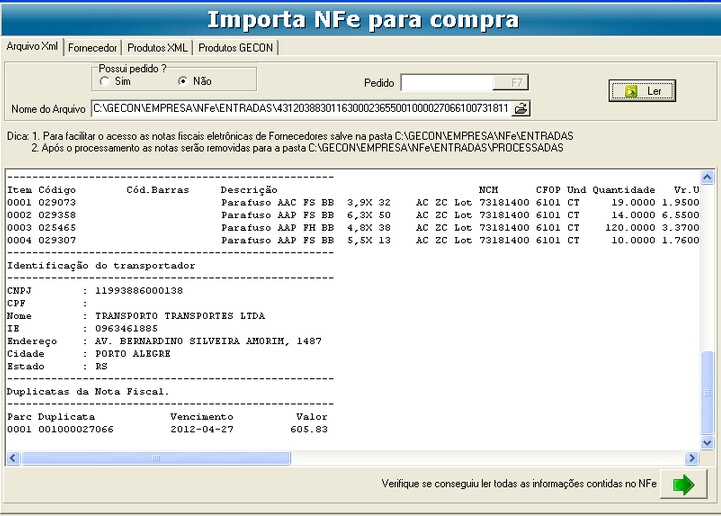Screen dimensions: 721x516
Task: Click the vertical scrollbar down arrow
Action: (707, 443)
